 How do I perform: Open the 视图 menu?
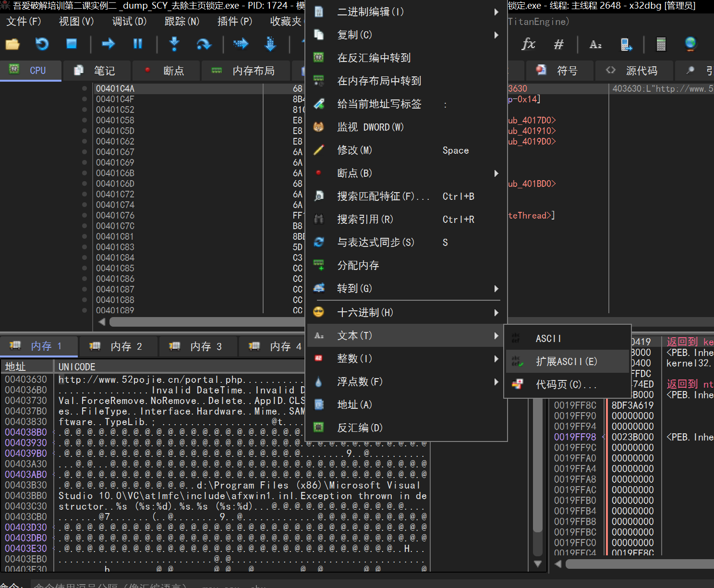(76, 22)
